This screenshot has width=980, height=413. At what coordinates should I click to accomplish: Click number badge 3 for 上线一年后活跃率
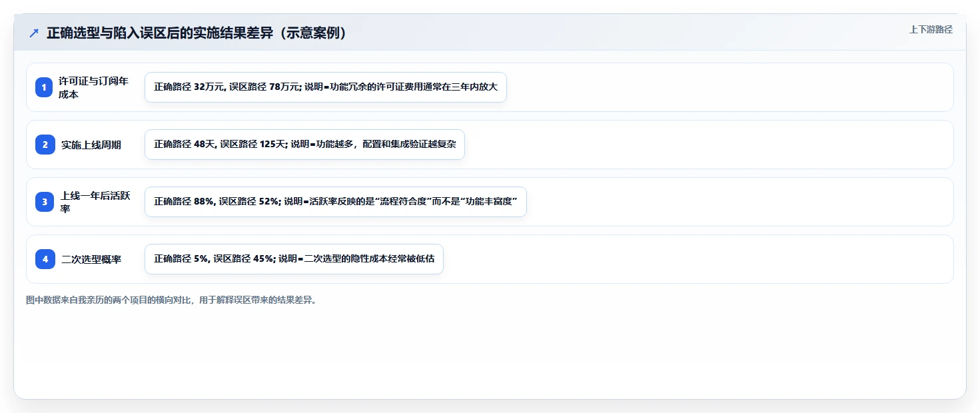click(x=44, y=202)
